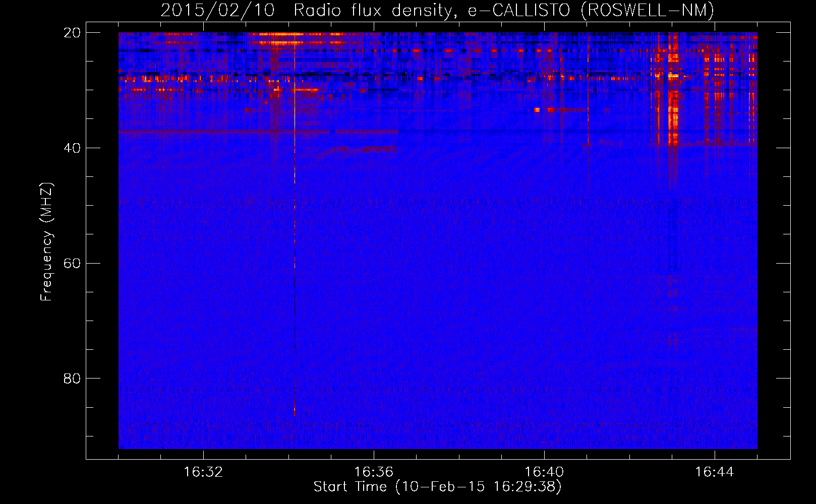The width and height of the screenshot is (816, 504).
Task: Click the "Start Time (10-Feb-15 16:29:38)" label
Action: tap(437, 487)
